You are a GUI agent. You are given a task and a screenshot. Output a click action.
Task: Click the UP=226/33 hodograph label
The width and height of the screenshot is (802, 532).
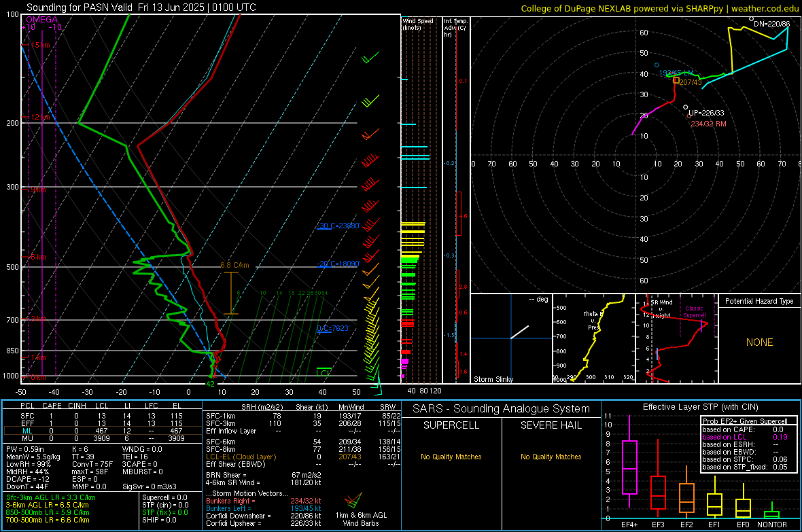pyautogui.click(x=706, y=113)
